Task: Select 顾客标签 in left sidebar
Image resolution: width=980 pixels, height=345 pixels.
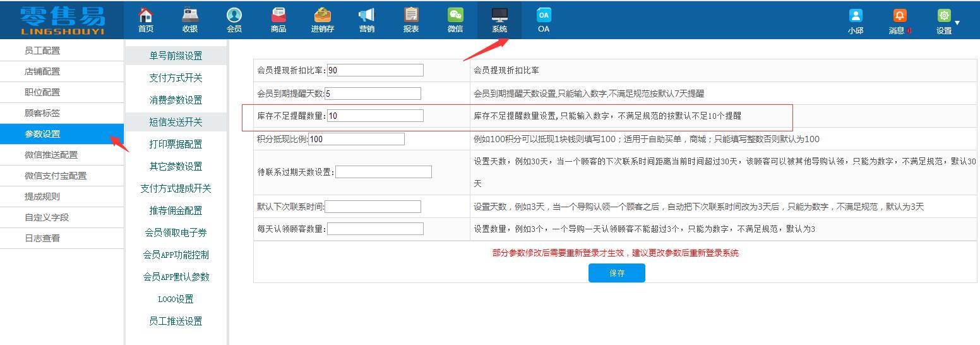Action: pyautogui.click(x=62, y=113)
